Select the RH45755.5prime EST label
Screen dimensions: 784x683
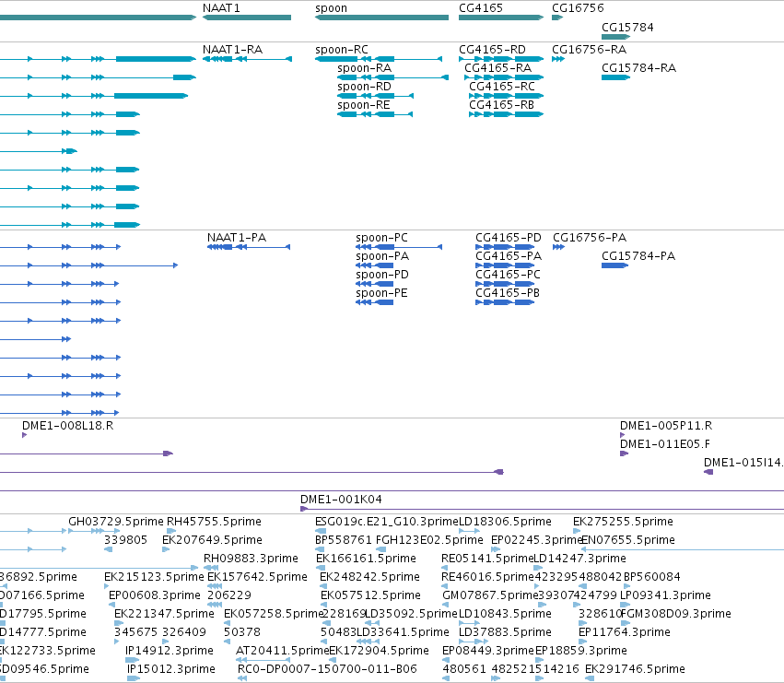tap(214, 522)
